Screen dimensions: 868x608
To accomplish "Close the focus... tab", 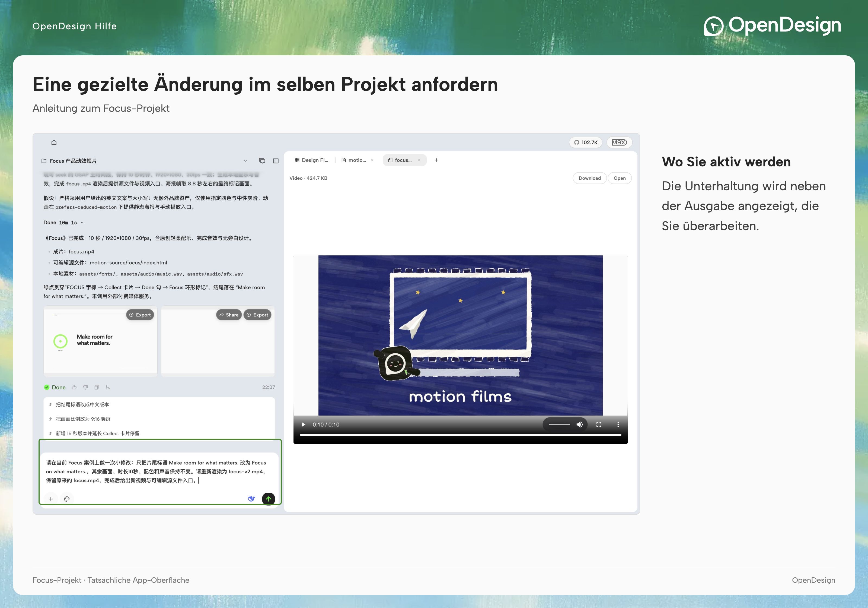I will [x=419, y=160].
